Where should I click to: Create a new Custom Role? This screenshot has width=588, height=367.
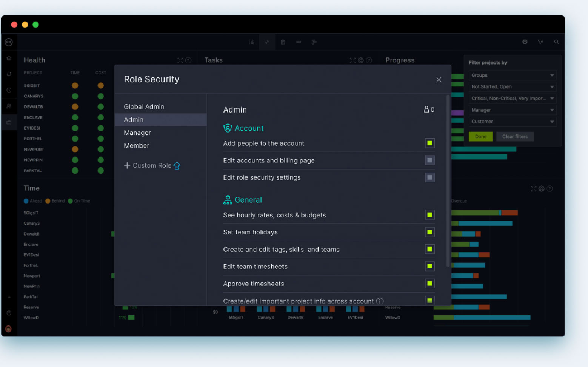pos(152,165)
